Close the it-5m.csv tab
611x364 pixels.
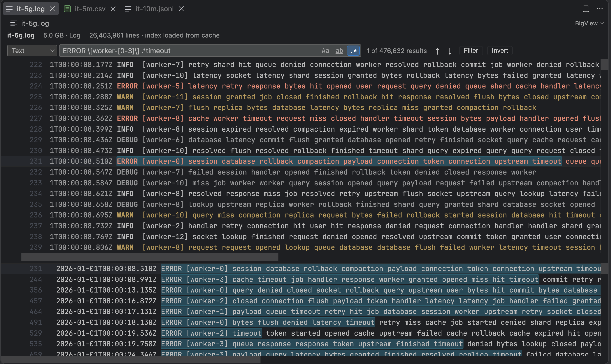click(113, 9)
